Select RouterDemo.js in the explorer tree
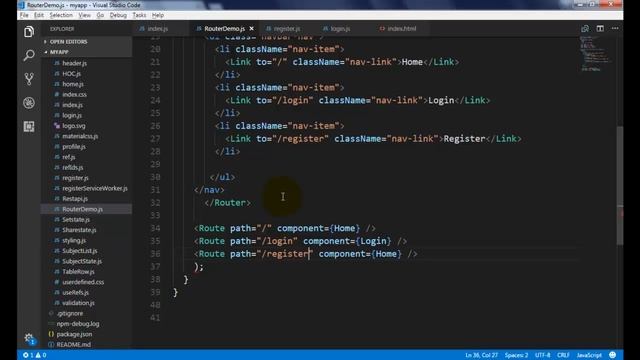640x360 pixels. (82, 209)
